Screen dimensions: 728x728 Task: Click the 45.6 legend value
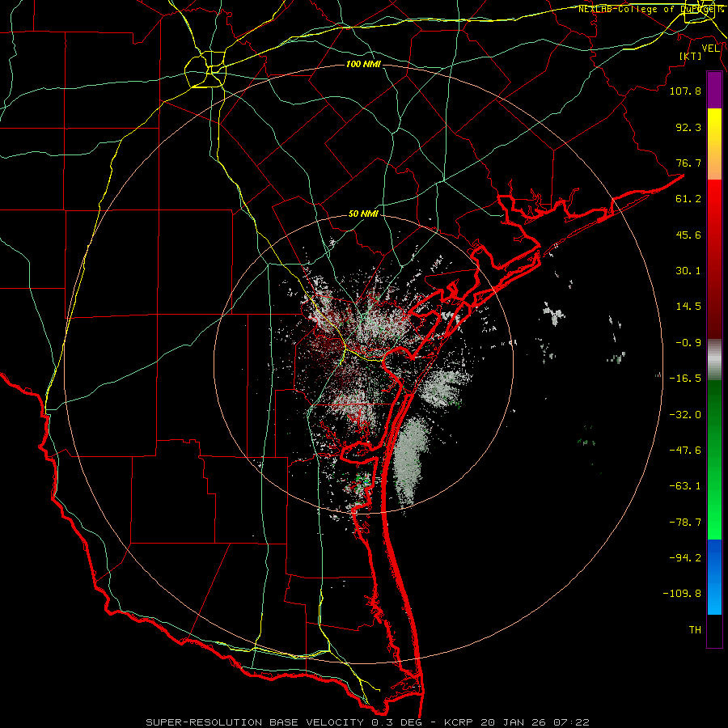688,235
